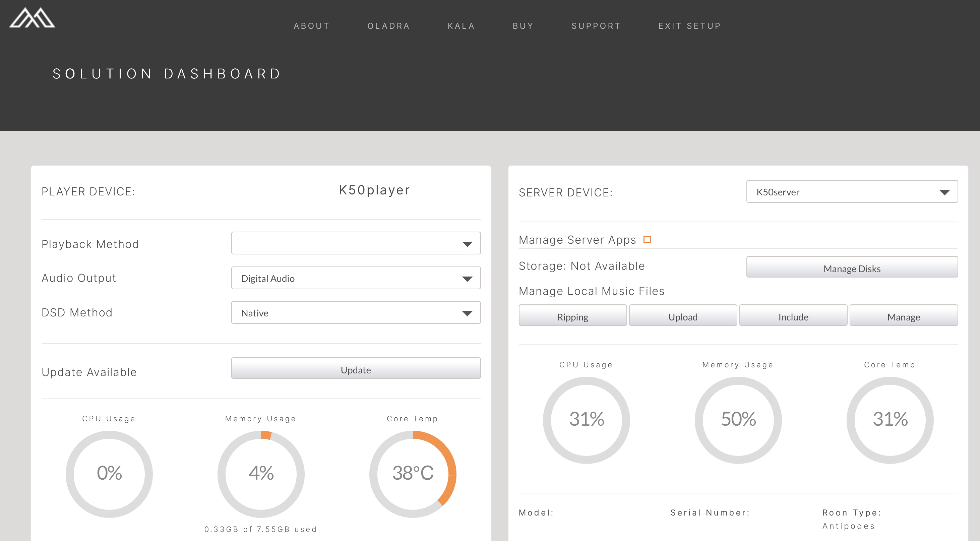Open the DSD Method Native dropdown
The height and width of the screenshot is (541, 980).
coord(356,313)
